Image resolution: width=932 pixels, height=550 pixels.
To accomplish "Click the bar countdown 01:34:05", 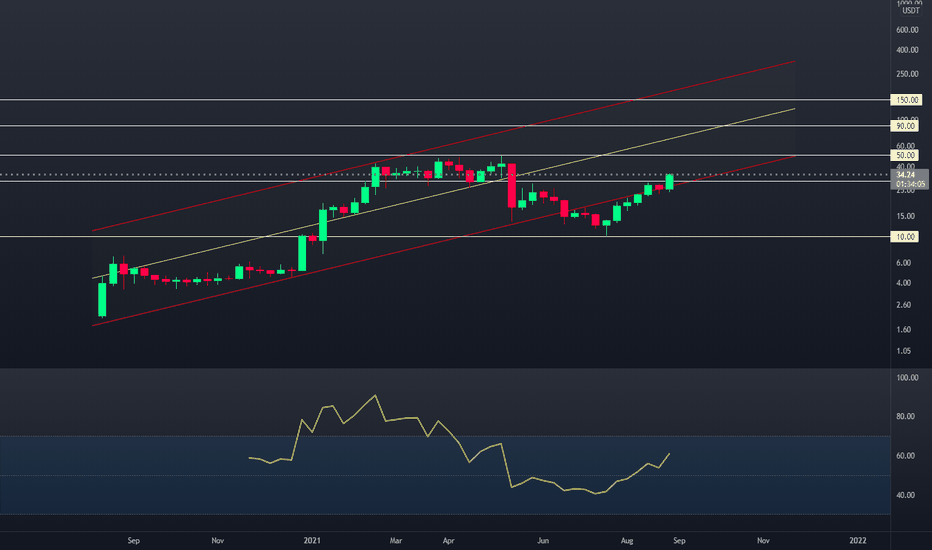I will (x=911, y=184).
